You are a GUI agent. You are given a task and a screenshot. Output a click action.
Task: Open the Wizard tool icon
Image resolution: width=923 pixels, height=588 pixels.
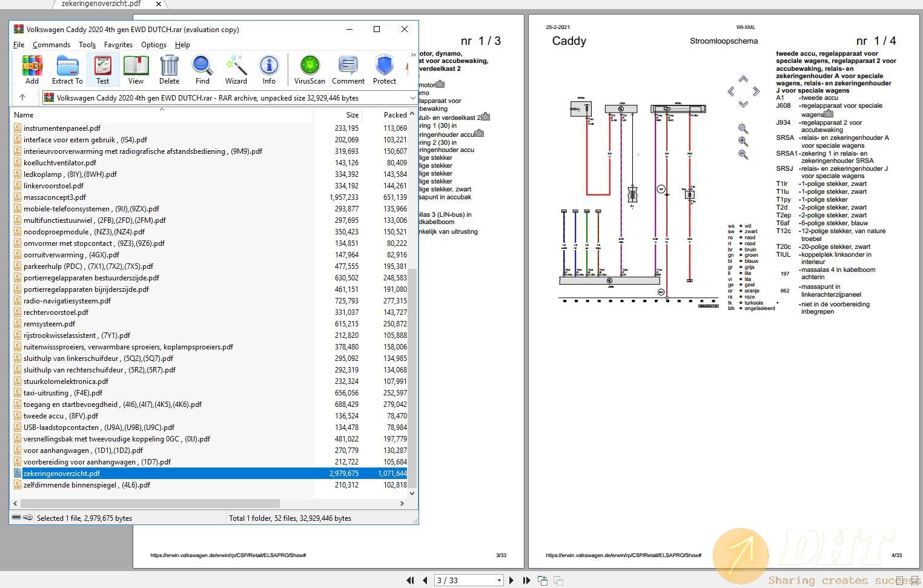(x=236, y=70)
